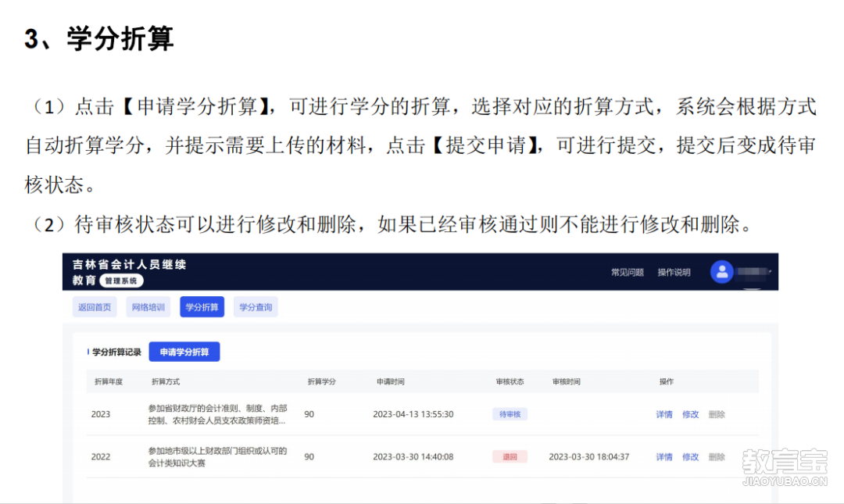Click review time 2023-03-30 18:04:37
This screenshot has height=504, width=844.
click(x=589, y=456)
